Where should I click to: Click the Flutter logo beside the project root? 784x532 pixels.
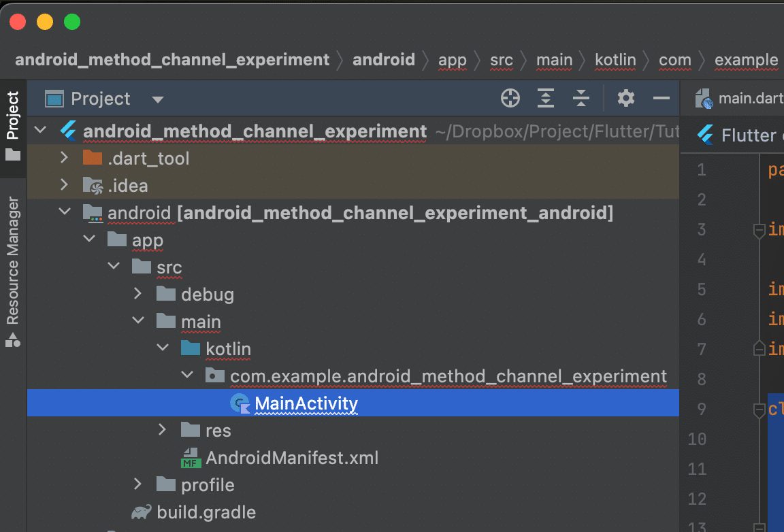tap(68, 131)
